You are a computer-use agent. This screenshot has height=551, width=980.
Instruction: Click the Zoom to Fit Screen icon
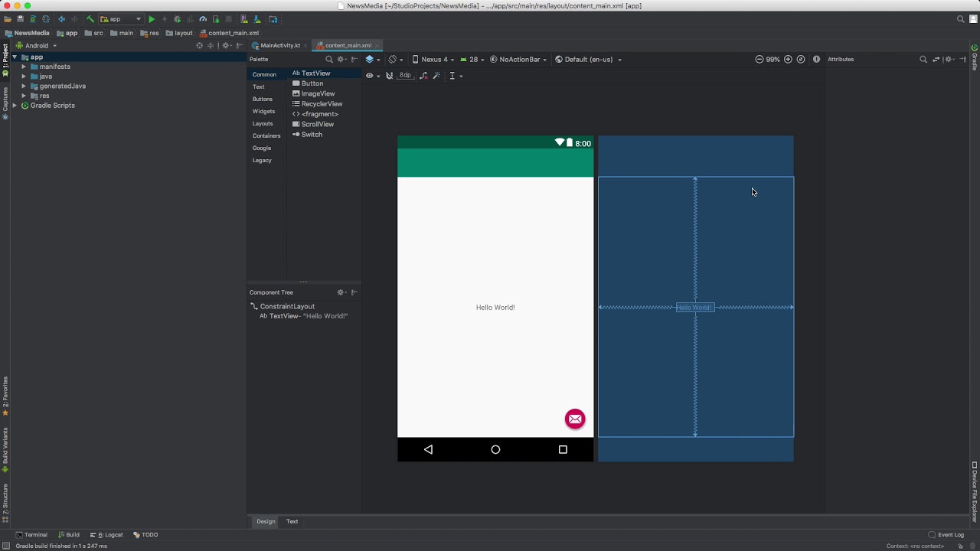(801, 60)
